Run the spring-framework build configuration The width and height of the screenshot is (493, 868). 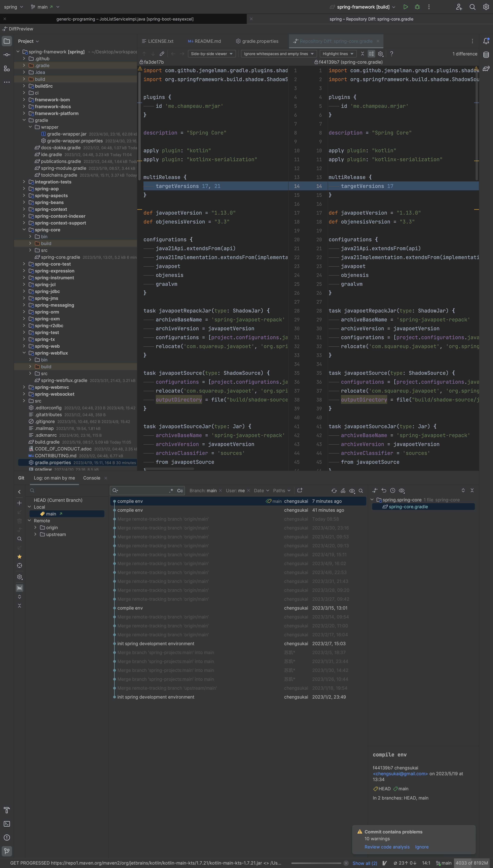tap(406, 7)
